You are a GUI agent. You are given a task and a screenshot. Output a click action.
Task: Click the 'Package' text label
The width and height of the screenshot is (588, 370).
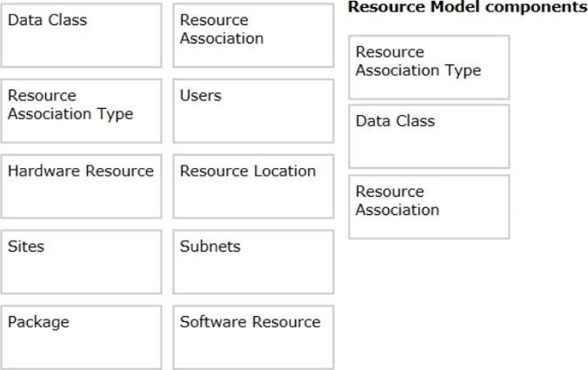[x=38, y=322]
